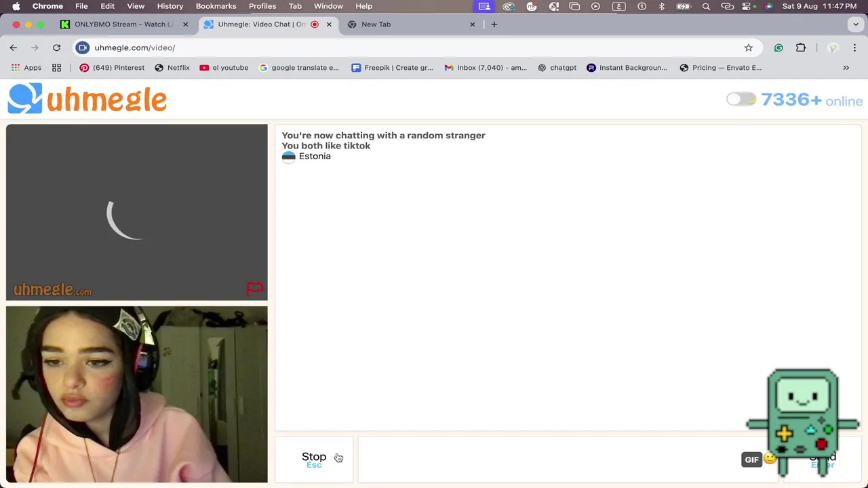
Task: Reload the Uhmegle page
Action: 57,47
